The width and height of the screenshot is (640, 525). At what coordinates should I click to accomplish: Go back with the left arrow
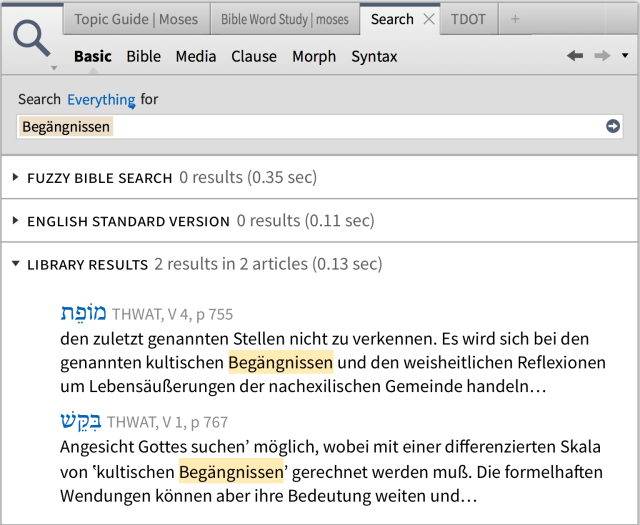coord(575,56)
